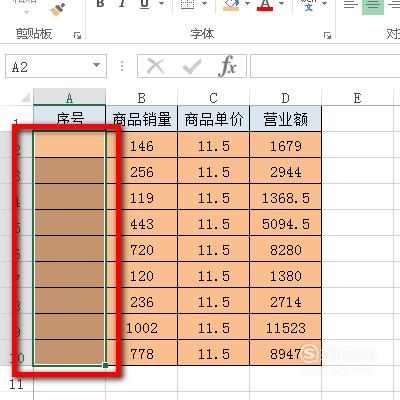This screenshot has height=400, width=400.
Task: Click the Cancel X formula button
Action: [x=155, y=66]
